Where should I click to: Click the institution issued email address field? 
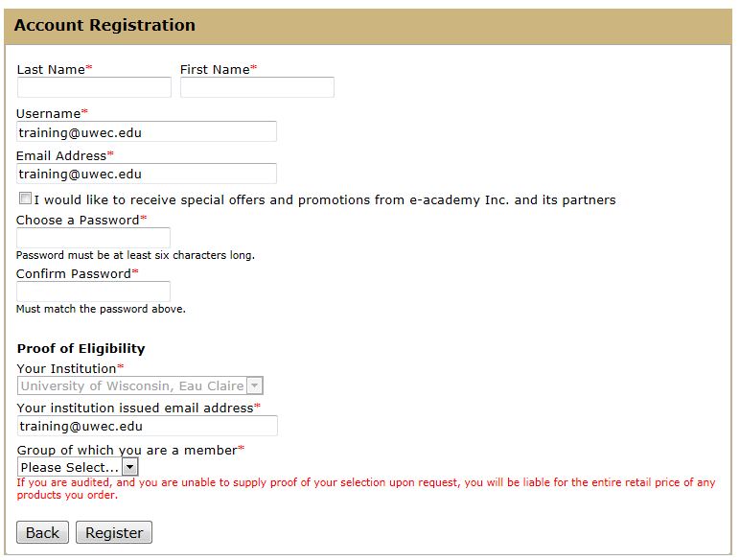(147, 426)
